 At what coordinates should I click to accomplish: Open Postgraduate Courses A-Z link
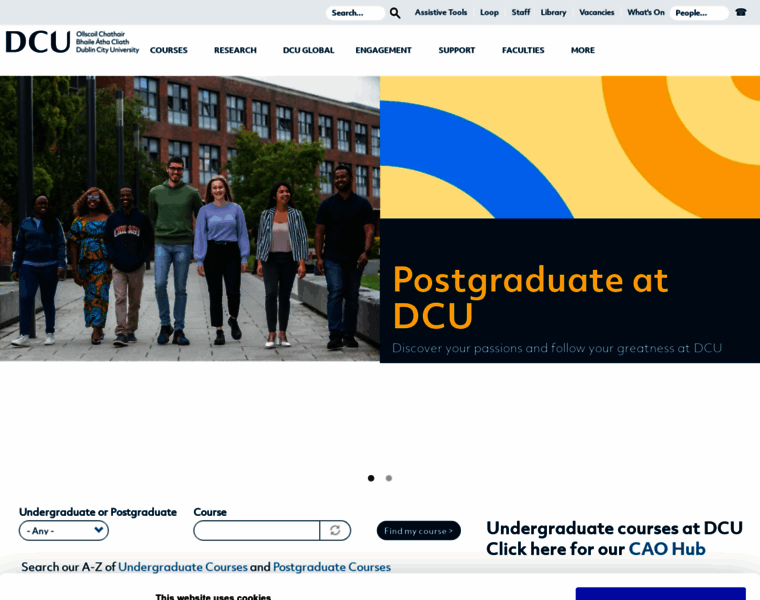pyautogui.click(x=332, y=567)
